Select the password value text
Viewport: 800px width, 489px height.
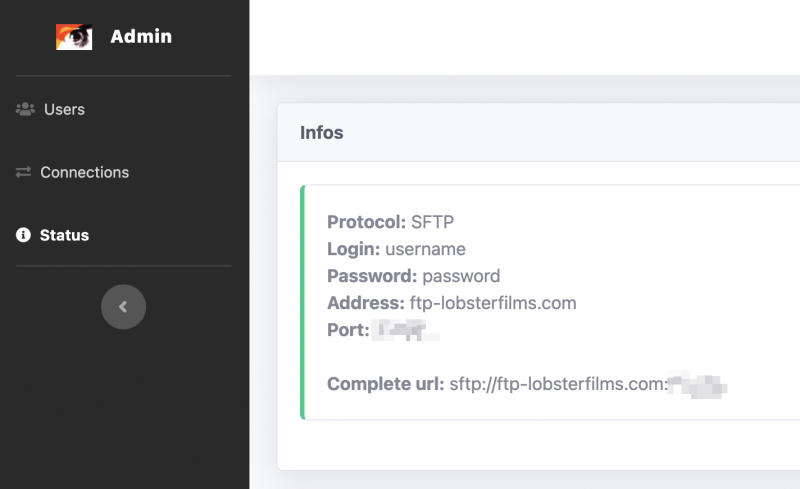(x=461, y=276)
